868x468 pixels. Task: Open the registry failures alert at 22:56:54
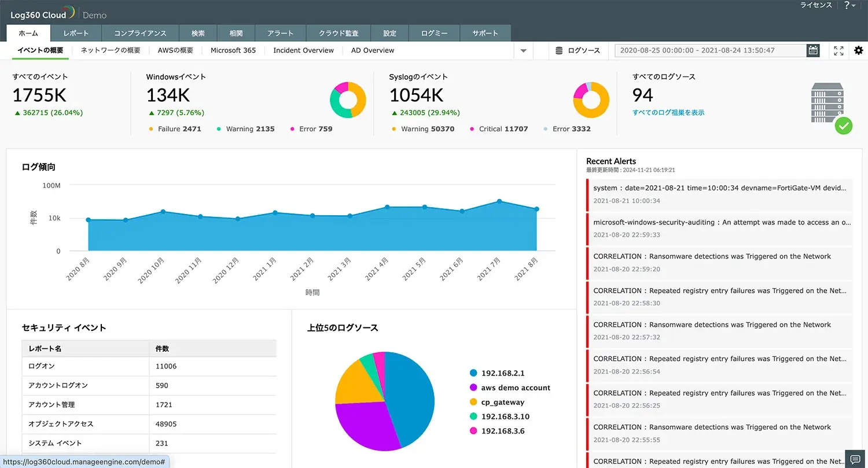[x=719, y=364]
